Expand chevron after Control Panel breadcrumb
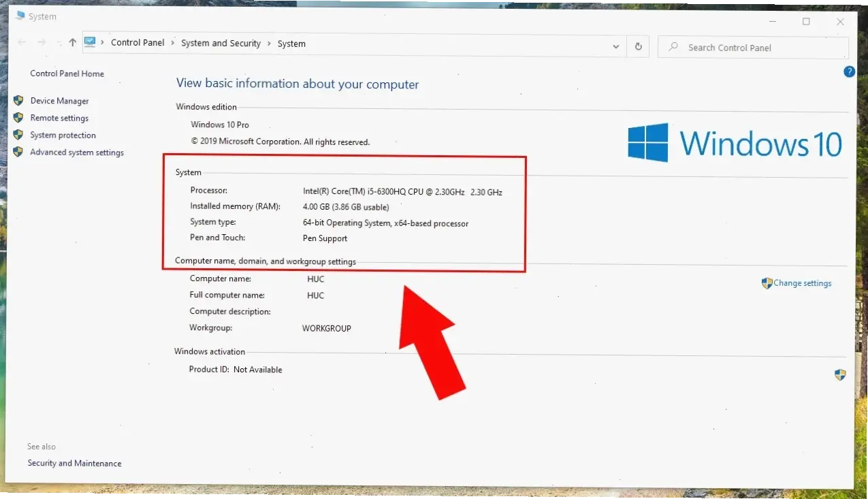 click(173, 43)
